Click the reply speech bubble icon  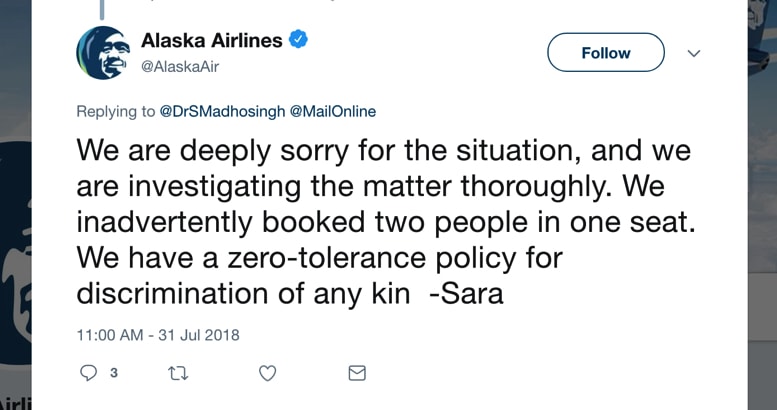click(x=88, y=373)
